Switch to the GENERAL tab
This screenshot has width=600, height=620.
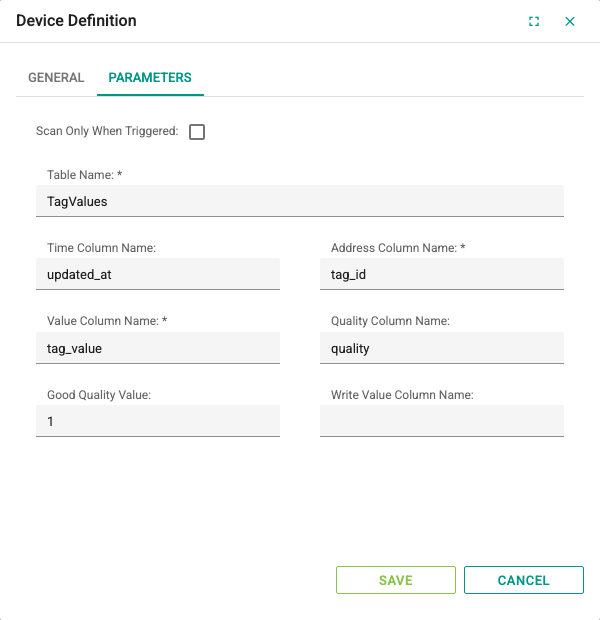[56, 78]
